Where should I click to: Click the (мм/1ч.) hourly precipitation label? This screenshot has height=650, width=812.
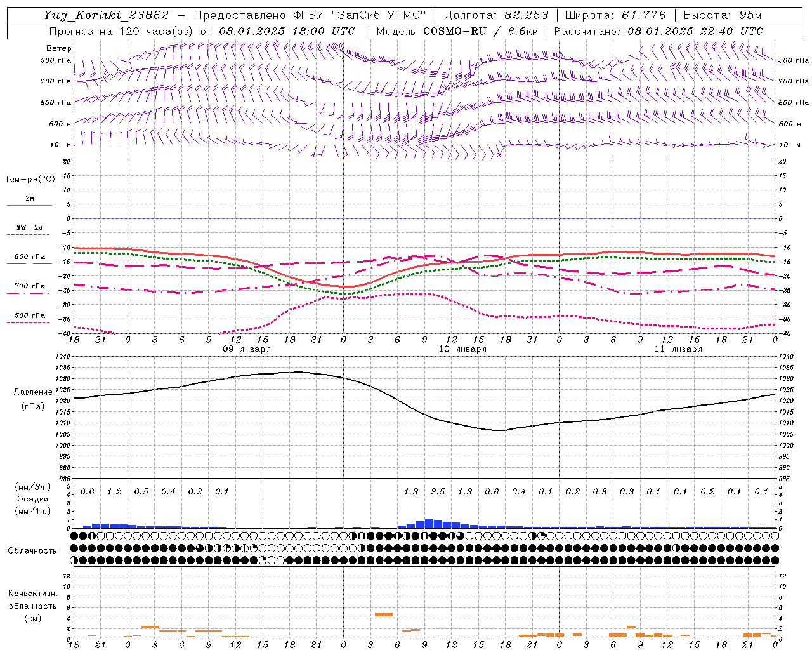[32, 511]
